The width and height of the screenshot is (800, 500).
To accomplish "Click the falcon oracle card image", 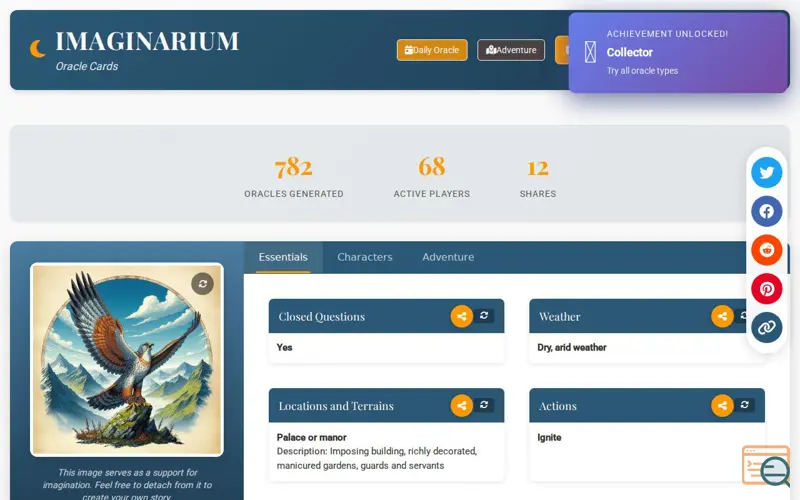I will coord(127,360).
